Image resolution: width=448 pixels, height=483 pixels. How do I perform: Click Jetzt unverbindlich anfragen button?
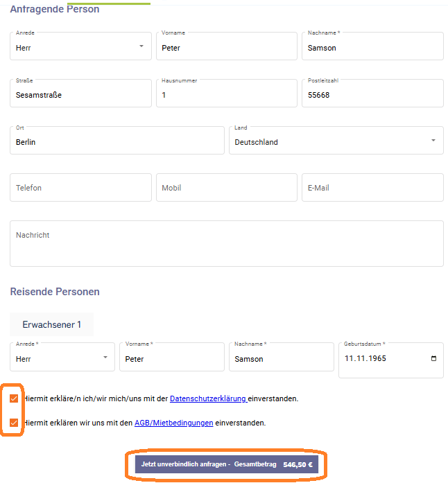227,464
